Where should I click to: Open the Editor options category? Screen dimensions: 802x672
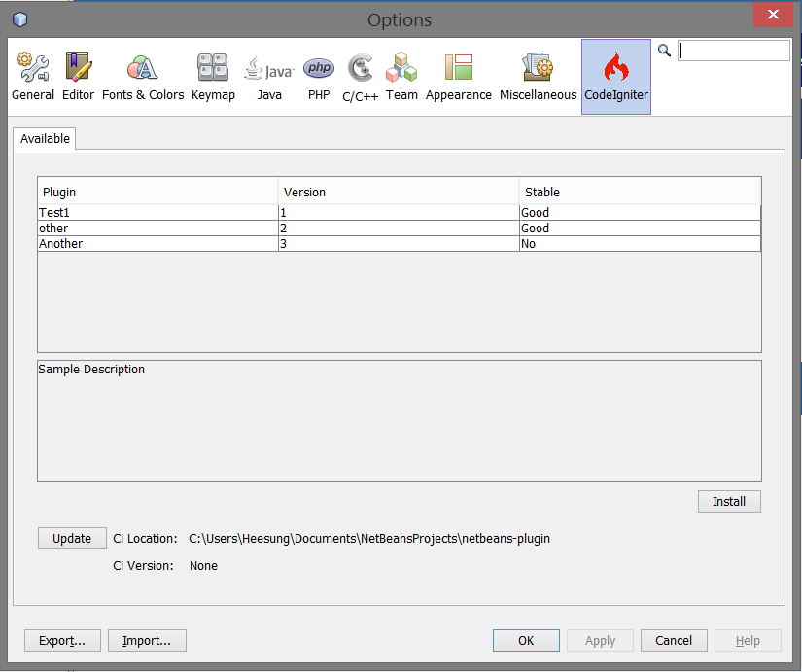(79, 77)
